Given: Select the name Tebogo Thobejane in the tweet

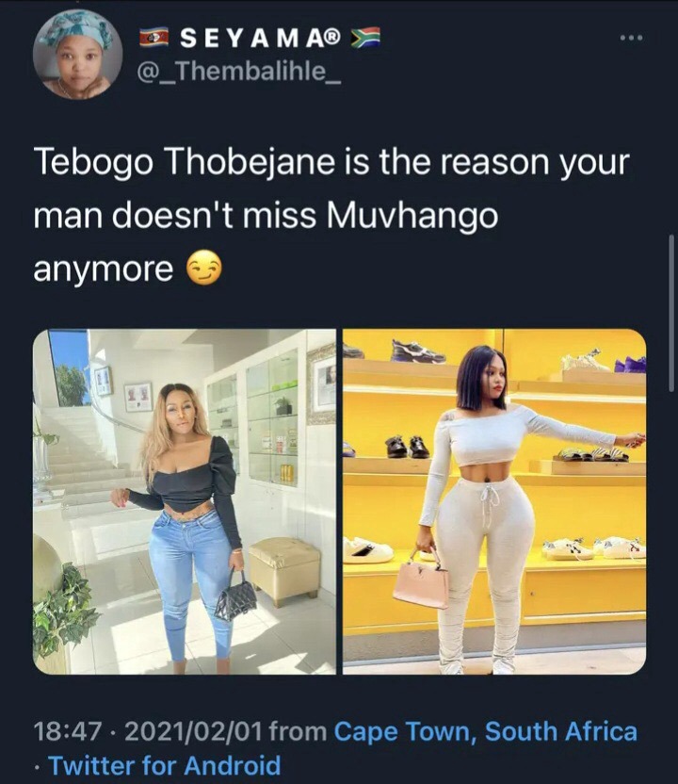Looking at the screenshot, I should (x=184, y=162).
